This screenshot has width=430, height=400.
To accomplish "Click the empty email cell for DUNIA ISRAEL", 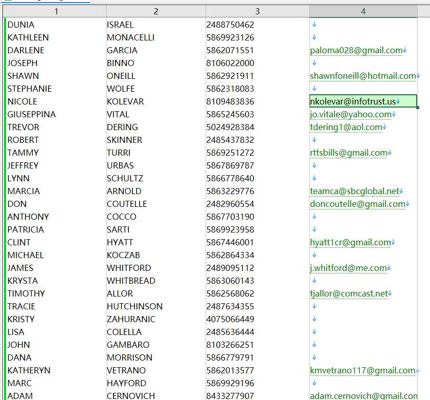I will click(363, 25).
